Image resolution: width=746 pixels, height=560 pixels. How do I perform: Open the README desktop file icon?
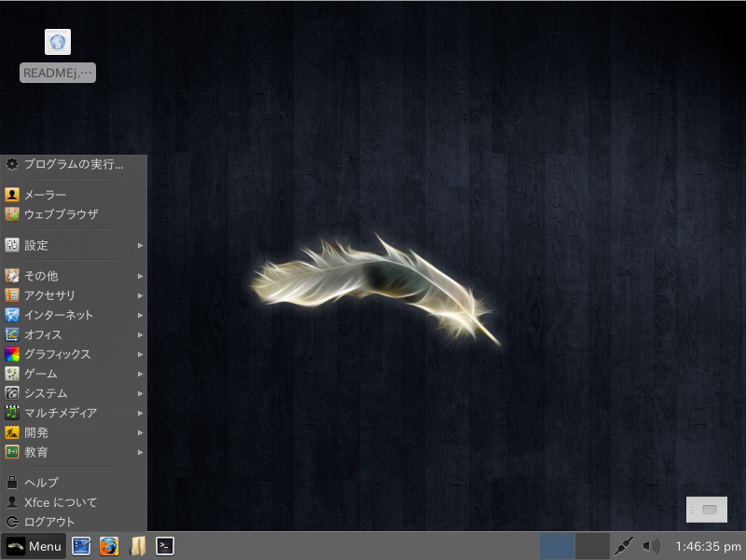tap(58, 42)
